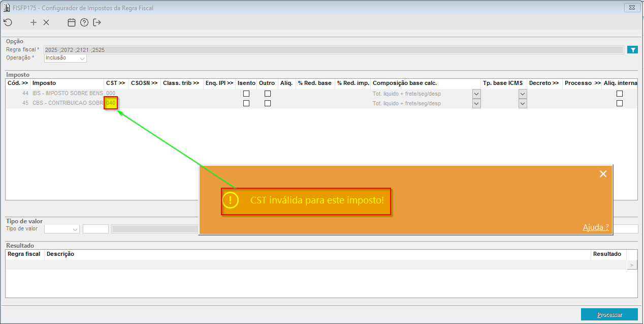Toggle Outro checkbox in CBS row

click(268, 103)
